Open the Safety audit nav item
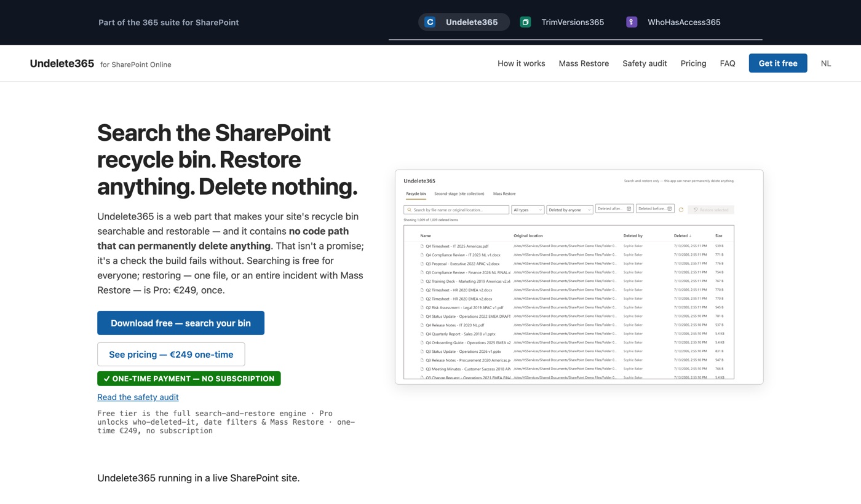 (x=645, y=63)
